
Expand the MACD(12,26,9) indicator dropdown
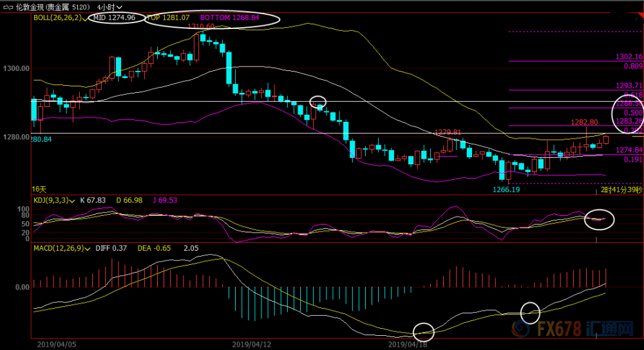(87, 249)
